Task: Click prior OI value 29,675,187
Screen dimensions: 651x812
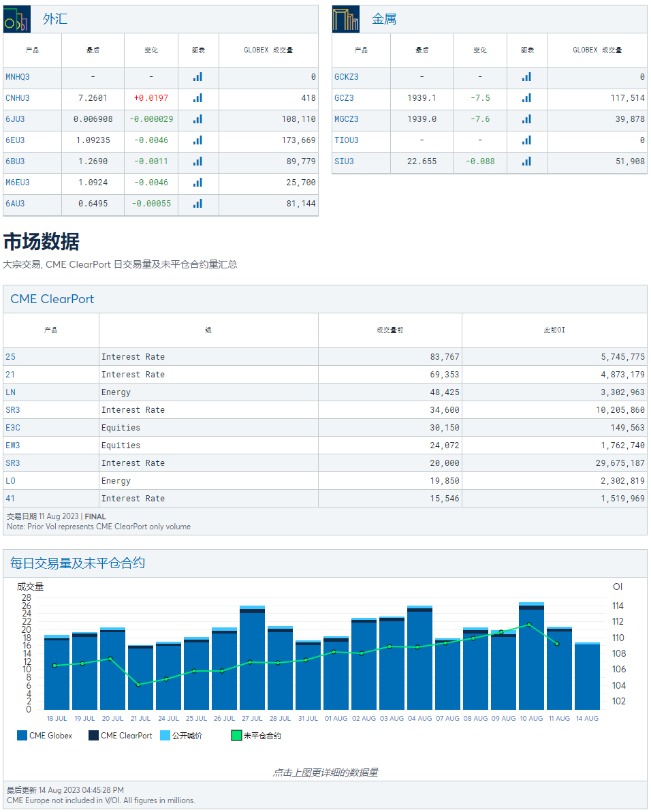Action: tap(620, 463)
